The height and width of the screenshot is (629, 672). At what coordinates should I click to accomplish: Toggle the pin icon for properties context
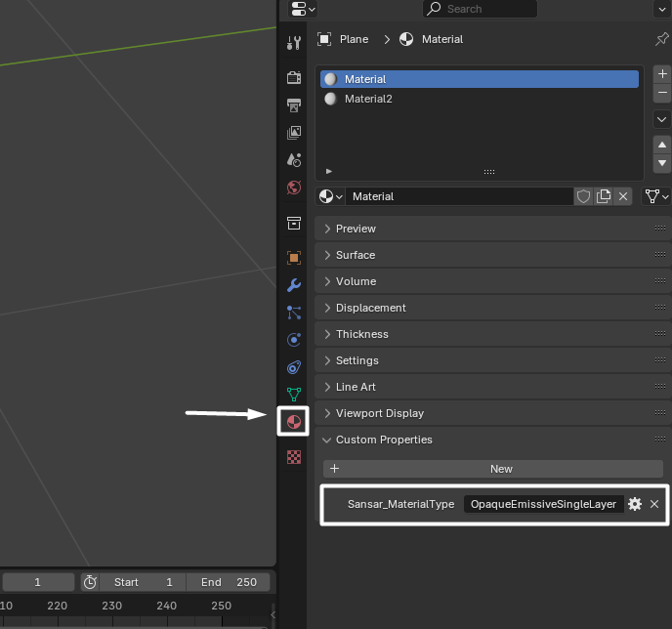tap(661, 39)
